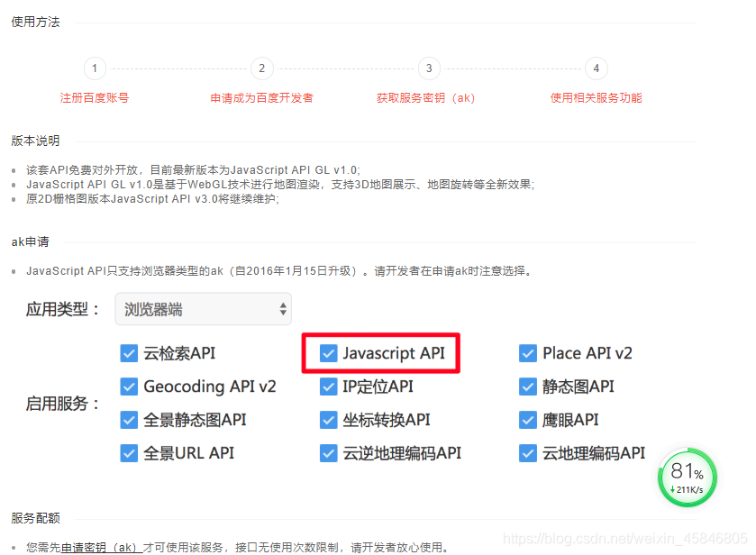Click the step 2 circle icon
This screenshot has height=555, width=756.
coord(262,68)
